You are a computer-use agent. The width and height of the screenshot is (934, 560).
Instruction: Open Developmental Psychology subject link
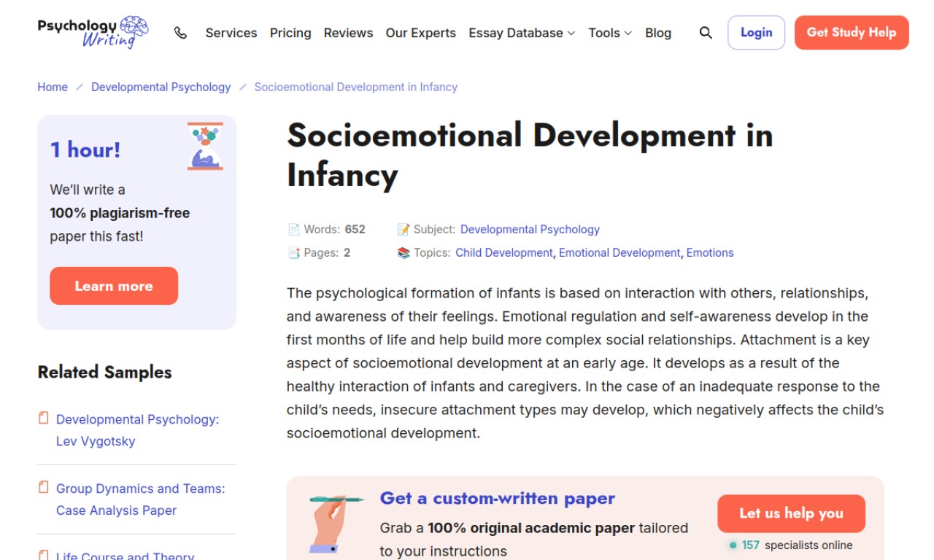[530, 229]
